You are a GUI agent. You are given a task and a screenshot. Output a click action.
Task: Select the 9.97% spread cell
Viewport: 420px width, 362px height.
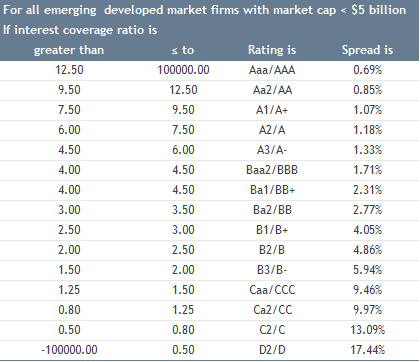tap(367, 310)
